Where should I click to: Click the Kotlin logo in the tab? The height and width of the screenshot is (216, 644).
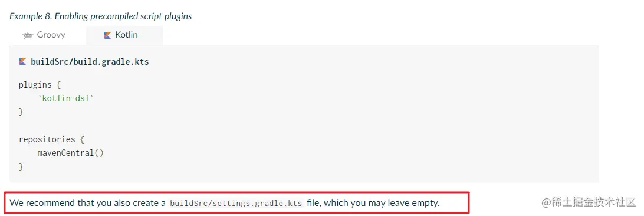(107, 36)
